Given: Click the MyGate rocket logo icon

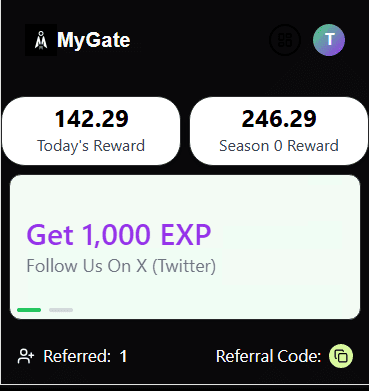Looking at the screenshot, I should pos(41,40).
